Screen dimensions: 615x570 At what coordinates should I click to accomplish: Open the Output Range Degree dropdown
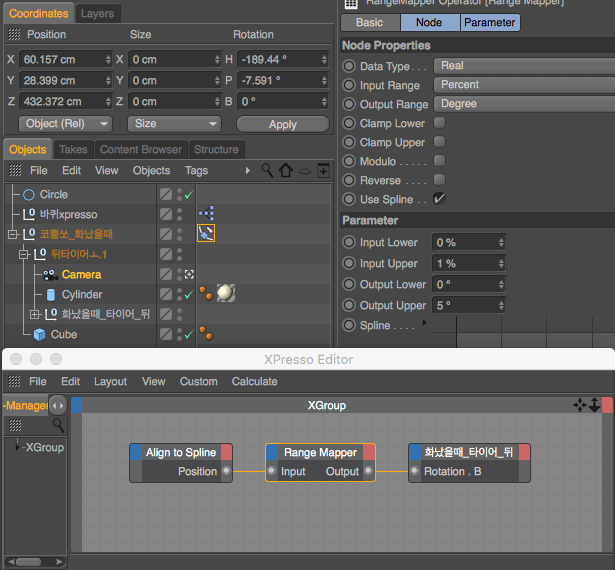[x=524, y=104]
